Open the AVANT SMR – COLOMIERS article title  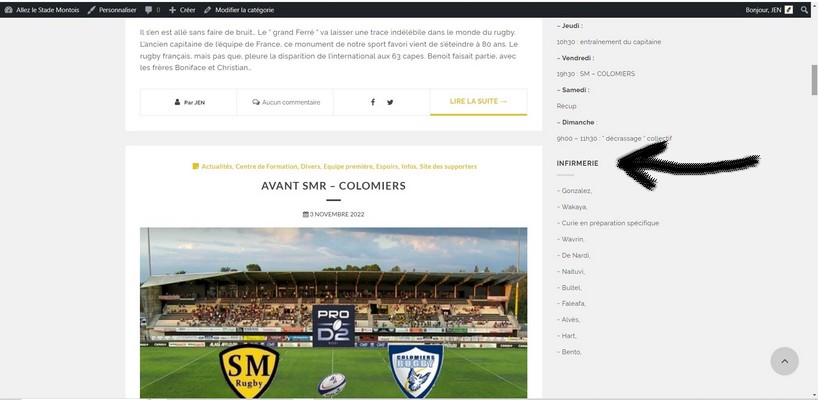click(333, 186)
